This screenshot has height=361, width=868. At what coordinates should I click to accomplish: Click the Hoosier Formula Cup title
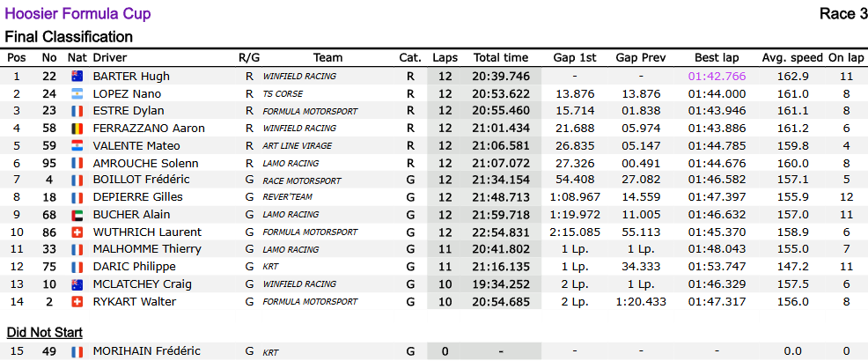pyautogui.click(x=77, y=14)
